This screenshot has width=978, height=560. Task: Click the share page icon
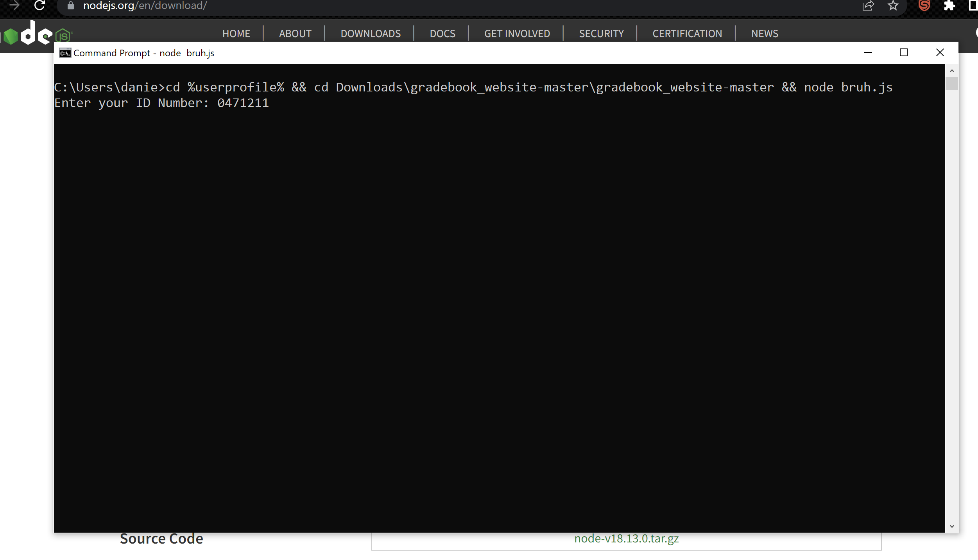(868, 5)
